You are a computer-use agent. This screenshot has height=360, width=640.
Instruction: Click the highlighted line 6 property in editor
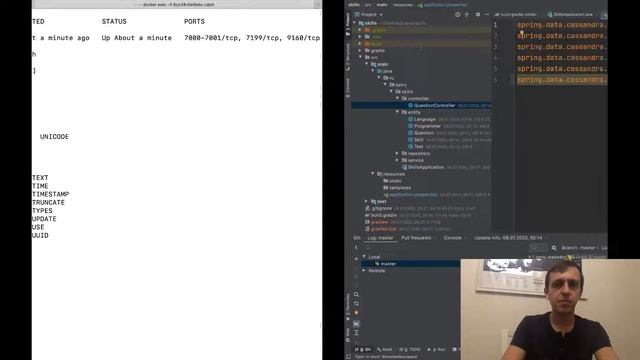click(562, 80)
